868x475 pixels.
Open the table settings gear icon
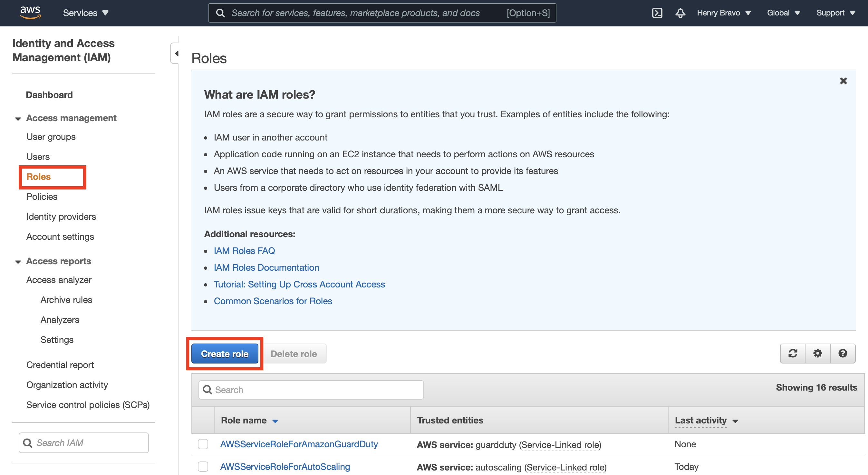817,353
